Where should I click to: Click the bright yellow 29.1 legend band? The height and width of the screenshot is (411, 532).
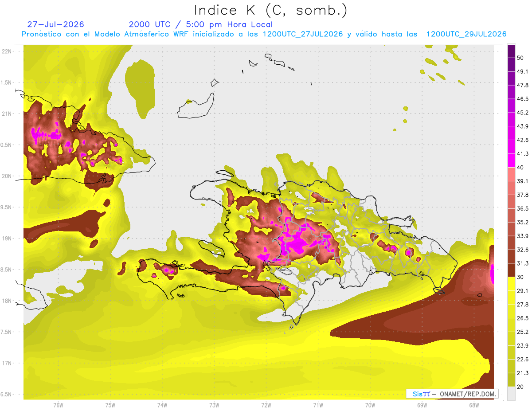[x=511, y=284]
